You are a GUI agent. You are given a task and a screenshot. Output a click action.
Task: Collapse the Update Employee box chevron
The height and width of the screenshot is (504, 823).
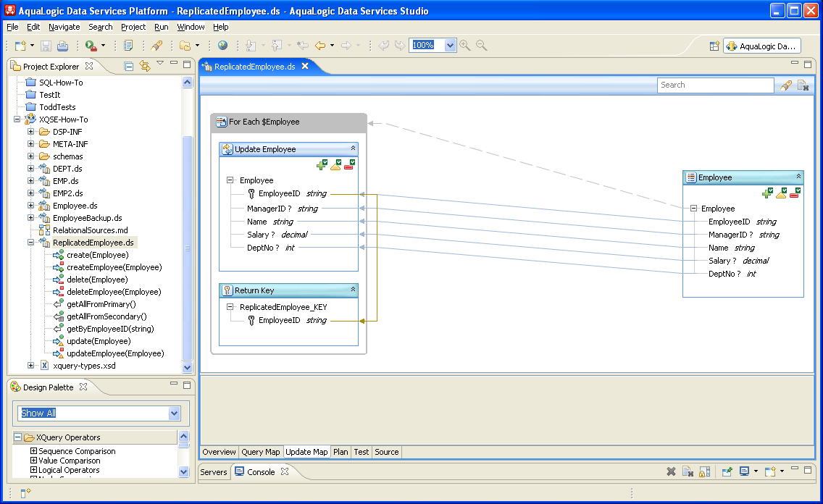click(x=354, y=148)
